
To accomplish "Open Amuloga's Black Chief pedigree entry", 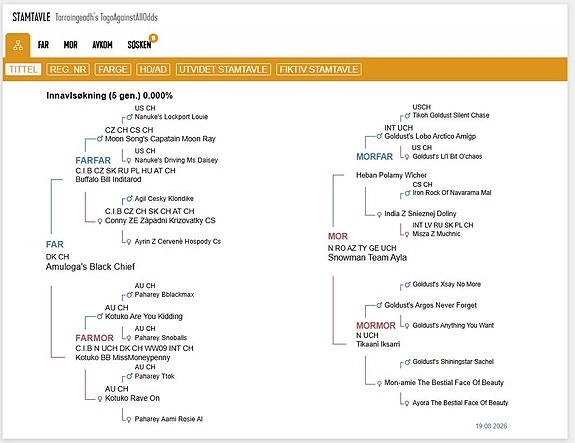I will [90, 267].
